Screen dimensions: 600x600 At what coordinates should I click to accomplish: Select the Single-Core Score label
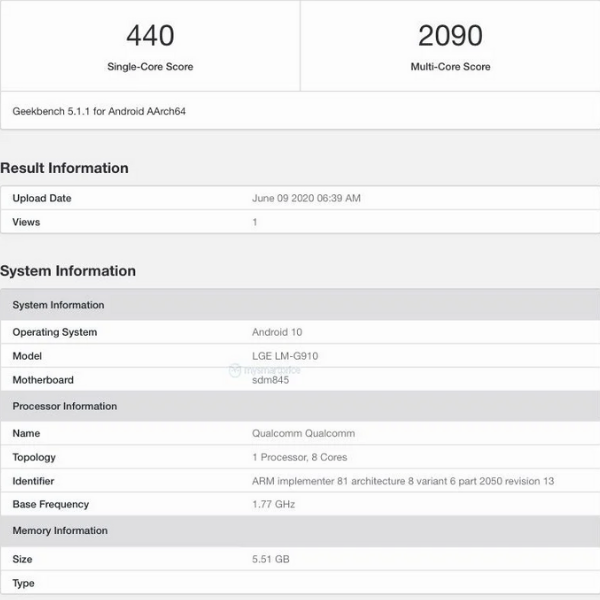(150, 67)
